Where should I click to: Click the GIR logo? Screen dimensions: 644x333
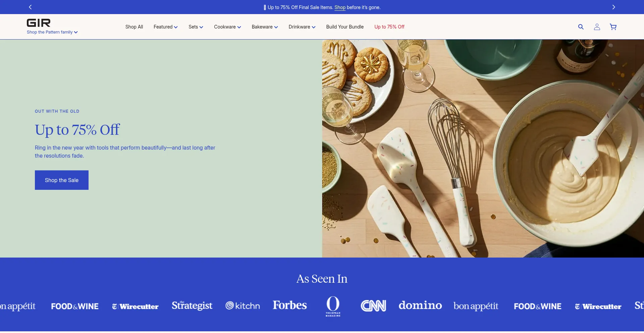[x=39, y=23]
